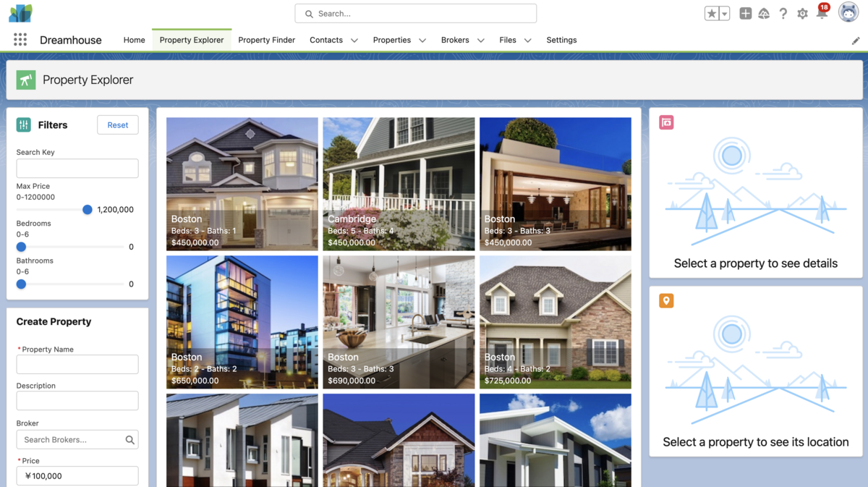Click the Reset filters button
Viewport: 868px width, 487px height.
118,124
